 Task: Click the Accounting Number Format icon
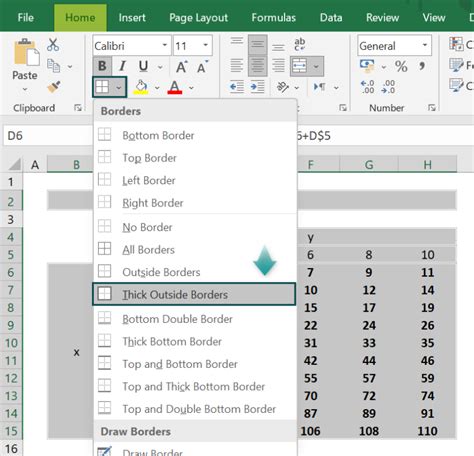pos(367,66)
